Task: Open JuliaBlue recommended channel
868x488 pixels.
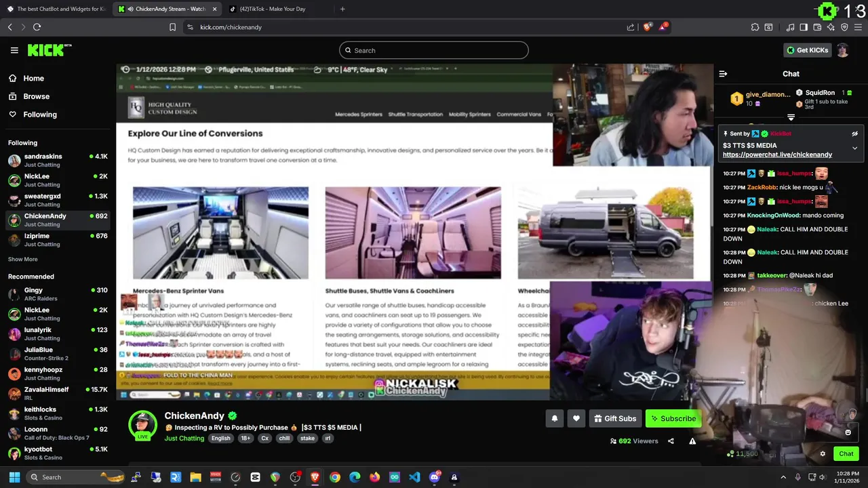Action: pyautogui.click(x=58, y=354)
